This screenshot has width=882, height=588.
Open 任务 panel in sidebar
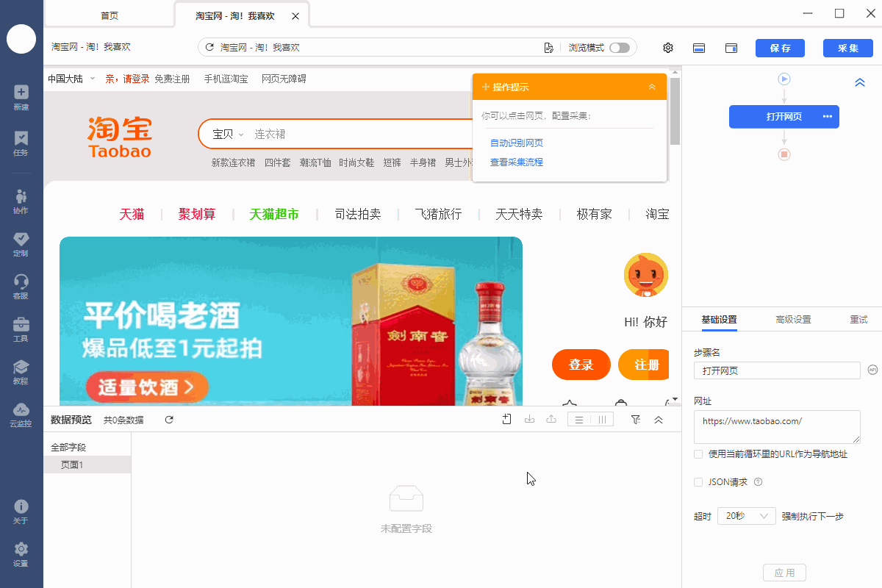[21, 143]
